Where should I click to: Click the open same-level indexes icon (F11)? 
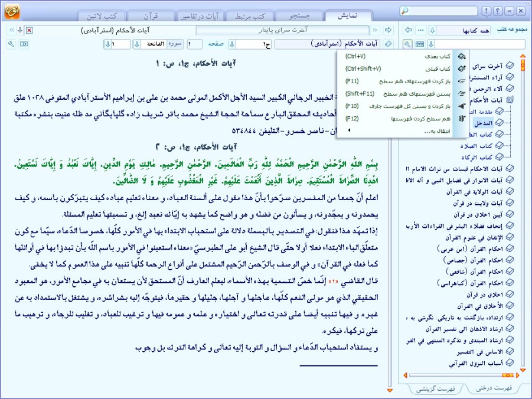461,81
